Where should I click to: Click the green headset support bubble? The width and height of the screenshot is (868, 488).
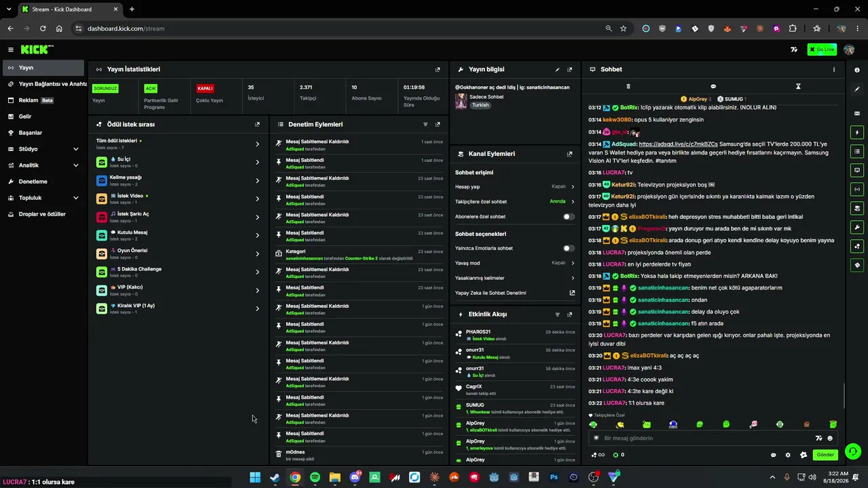[x=853, y=451]
